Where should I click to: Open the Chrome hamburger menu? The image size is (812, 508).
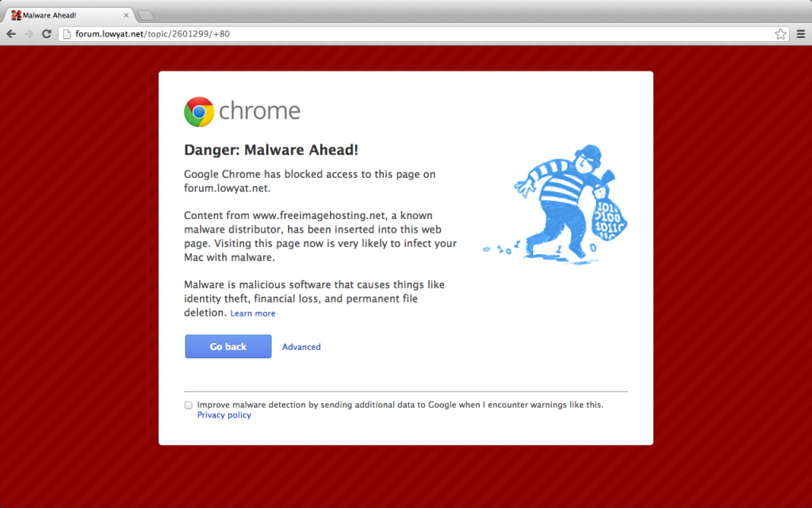click(800, 34)
